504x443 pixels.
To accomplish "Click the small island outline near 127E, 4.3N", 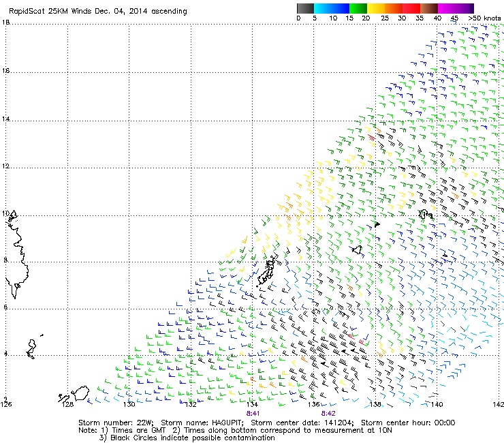I will 31,349.
